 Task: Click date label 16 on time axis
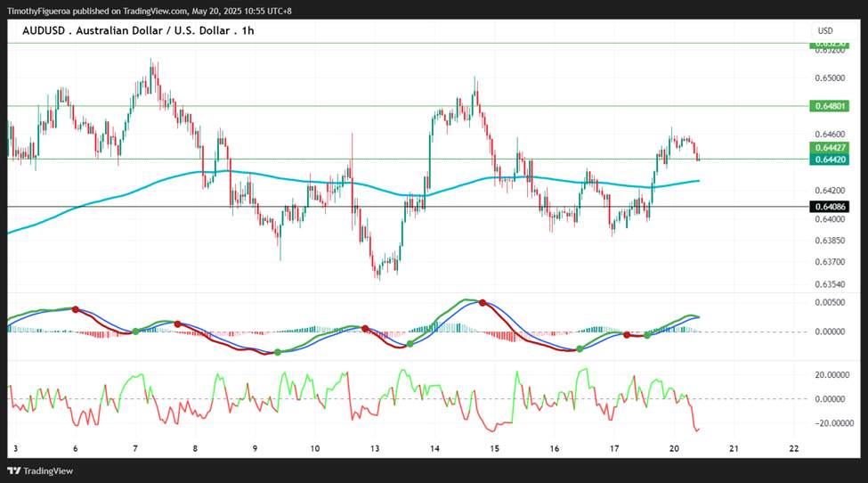(x=554, y=448)
